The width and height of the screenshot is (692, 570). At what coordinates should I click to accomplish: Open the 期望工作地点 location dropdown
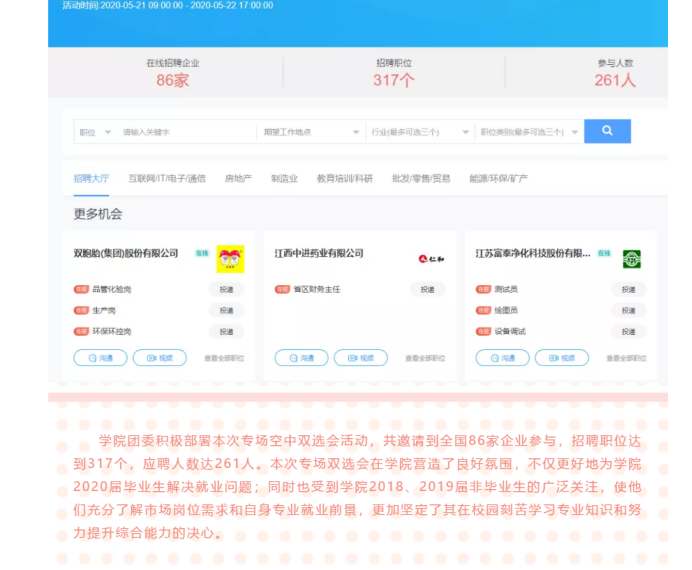tap(310, 132)
